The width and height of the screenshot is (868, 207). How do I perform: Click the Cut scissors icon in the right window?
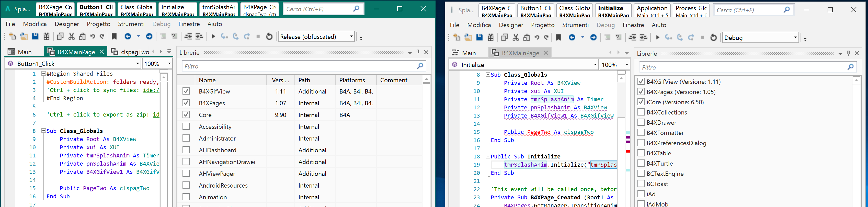point(516,37)
